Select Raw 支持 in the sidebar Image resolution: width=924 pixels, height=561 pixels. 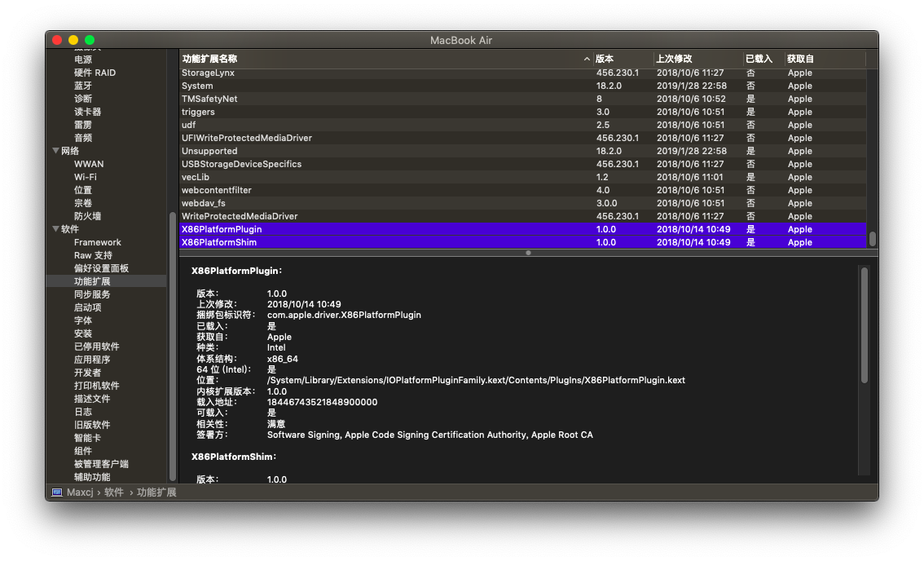(93, 255)
